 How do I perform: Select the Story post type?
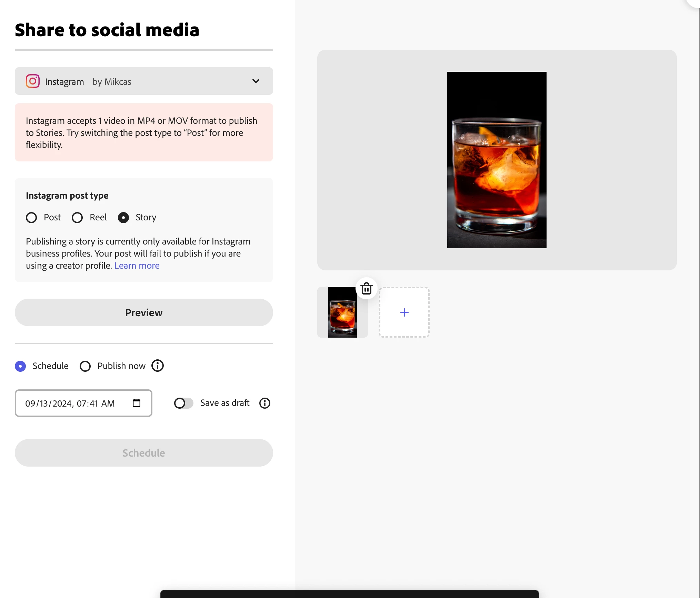click(x=123, y=218)
